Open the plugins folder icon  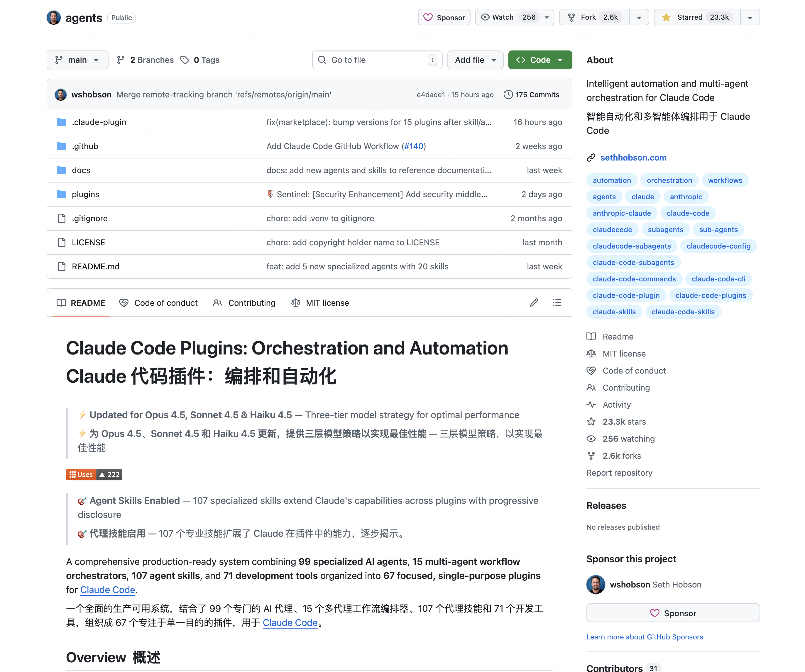coord(61,194)
